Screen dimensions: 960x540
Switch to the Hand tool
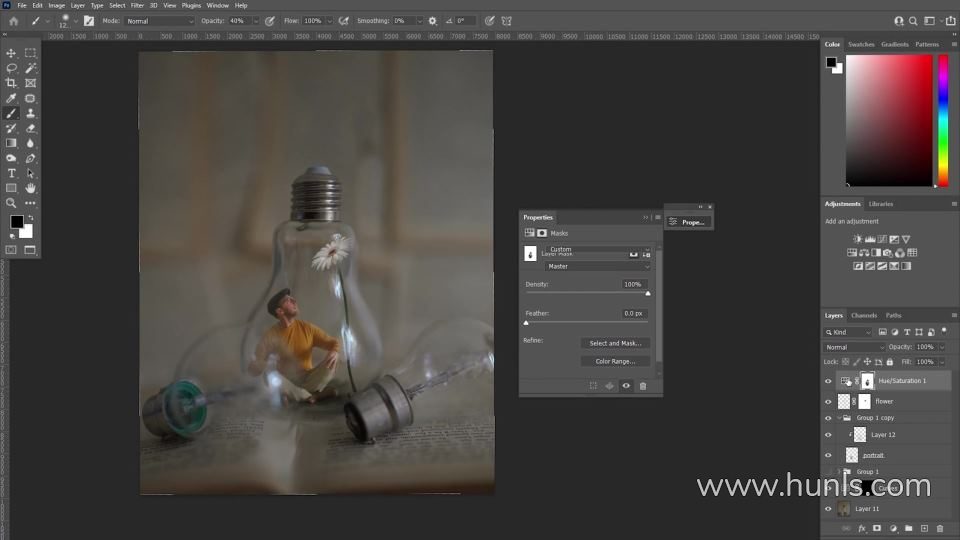click(30, 188)
